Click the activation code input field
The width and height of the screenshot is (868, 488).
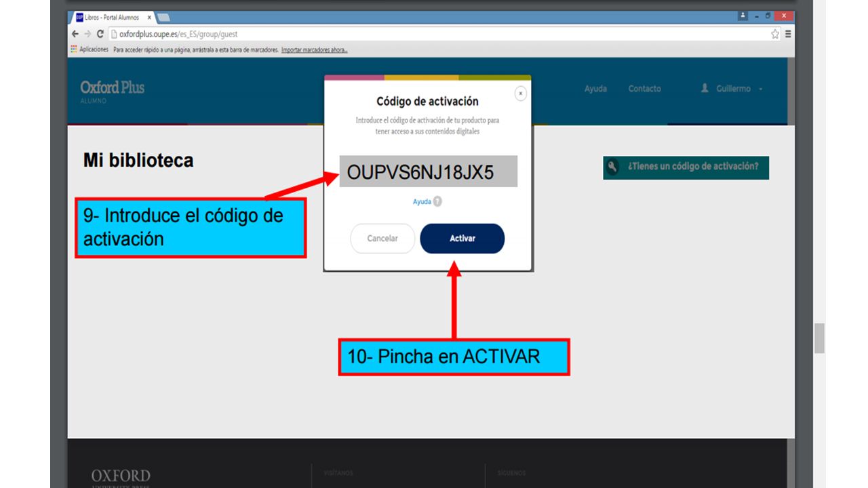tap(429, 171)
